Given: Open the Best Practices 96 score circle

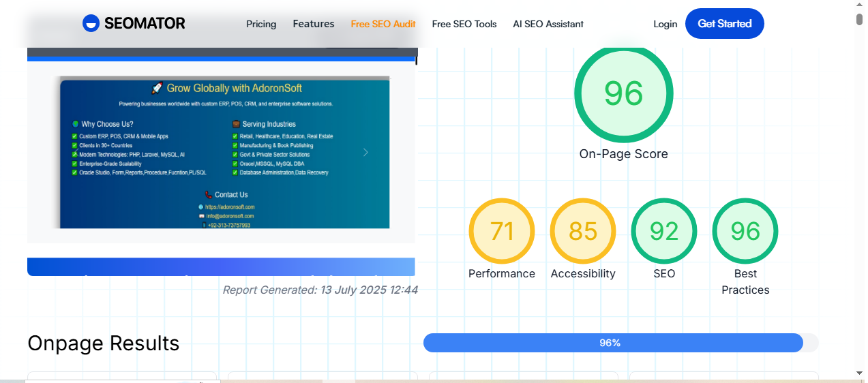Looking at the screenshot, I should click(745, 232).
